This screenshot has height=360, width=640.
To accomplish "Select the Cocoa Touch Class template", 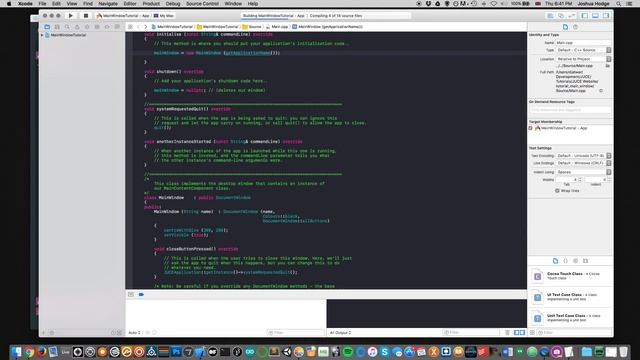I will [x=570, y=276].
